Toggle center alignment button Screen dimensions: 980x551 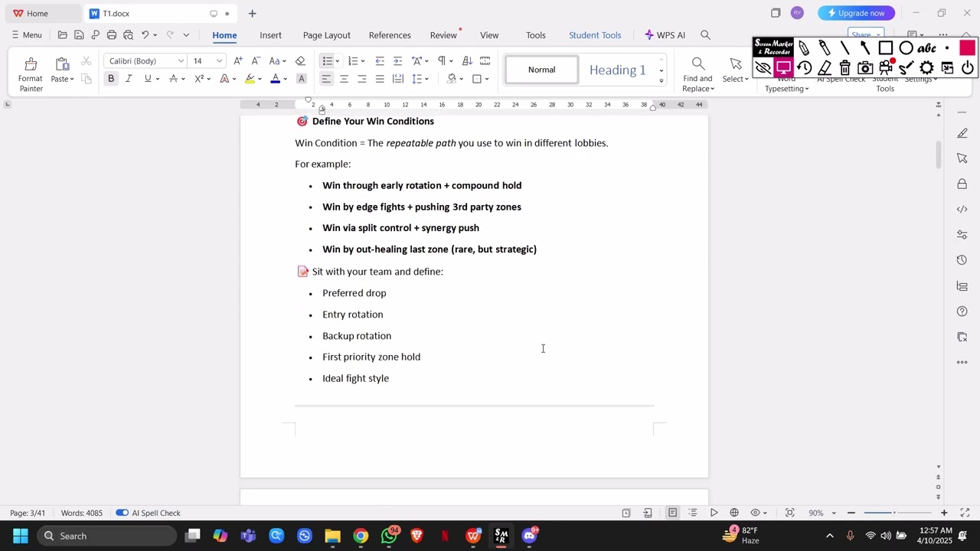tap(344, 79)
